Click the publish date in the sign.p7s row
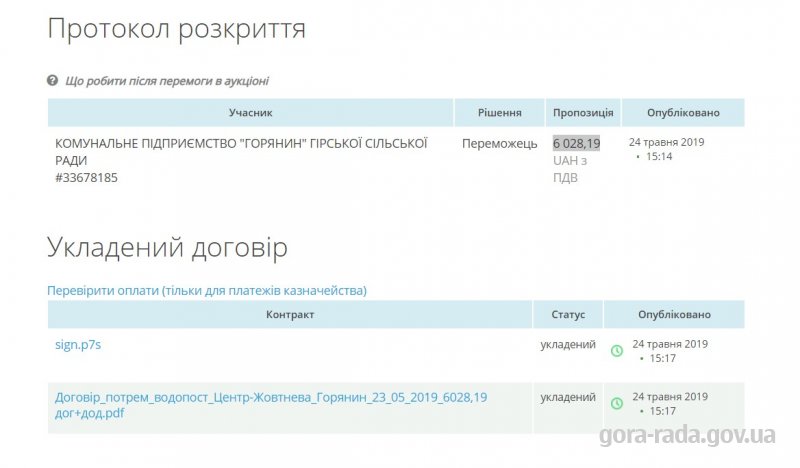Viewport: 800px width, 468px height. 670,351
